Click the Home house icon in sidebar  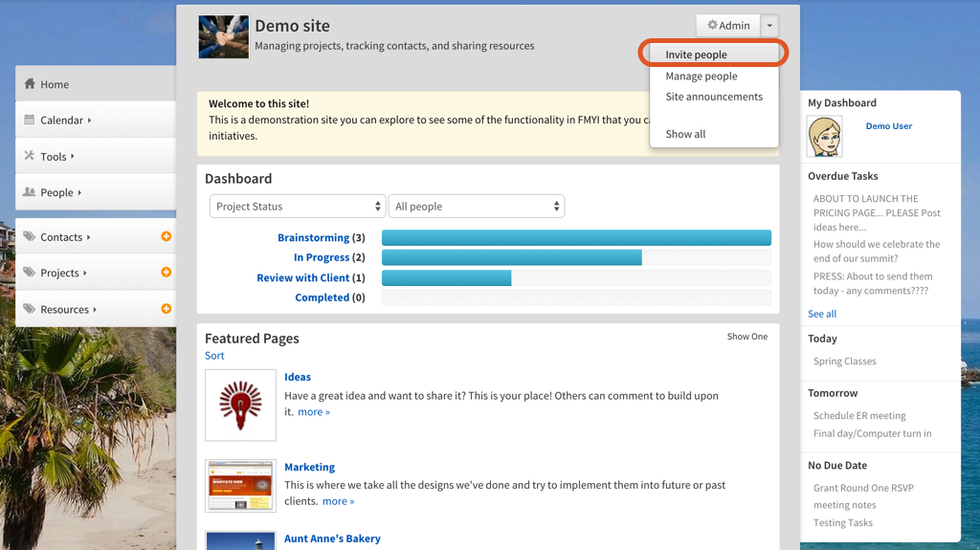pos(30,84)
